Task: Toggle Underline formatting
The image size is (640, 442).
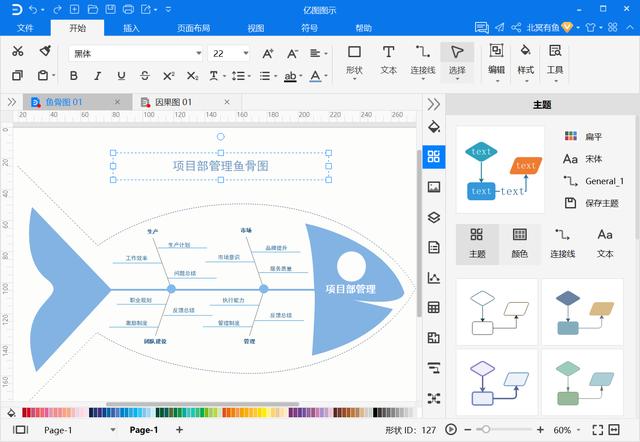Action: 120,76
